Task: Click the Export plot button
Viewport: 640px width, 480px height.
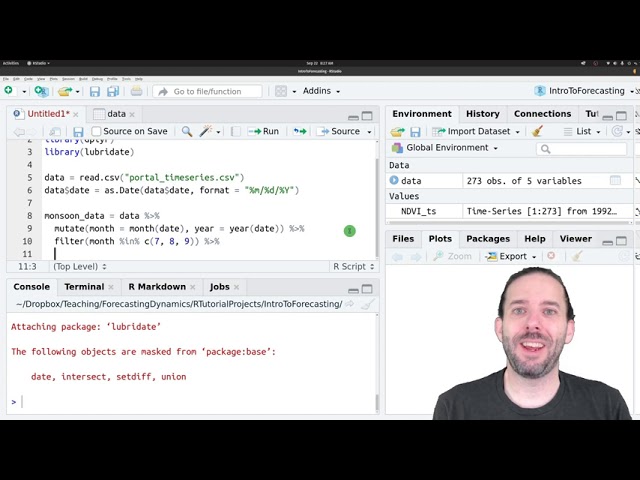Action: click(x=511, y=256)
